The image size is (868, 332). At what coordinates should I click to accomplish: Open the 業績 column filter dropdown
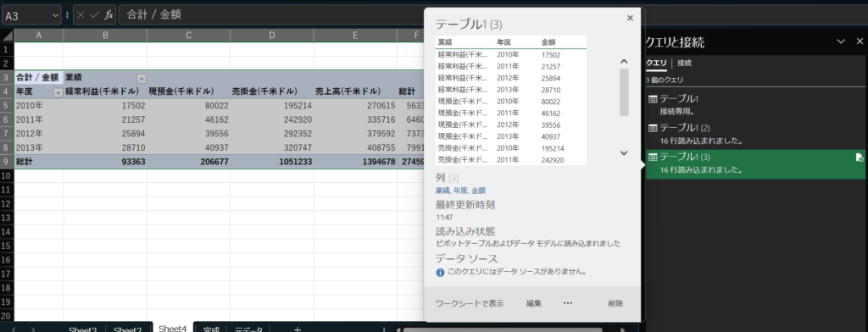(142, 79)
